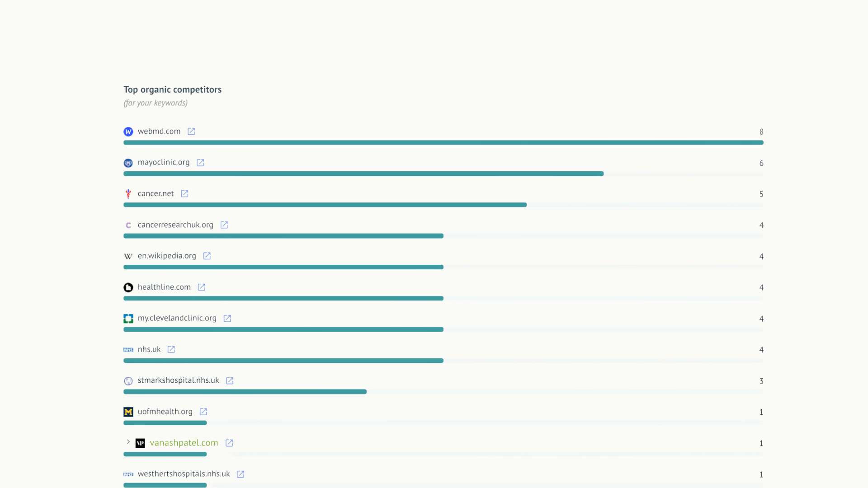Open cancerresearchuk.org in new tab icon

pos(224,225)
